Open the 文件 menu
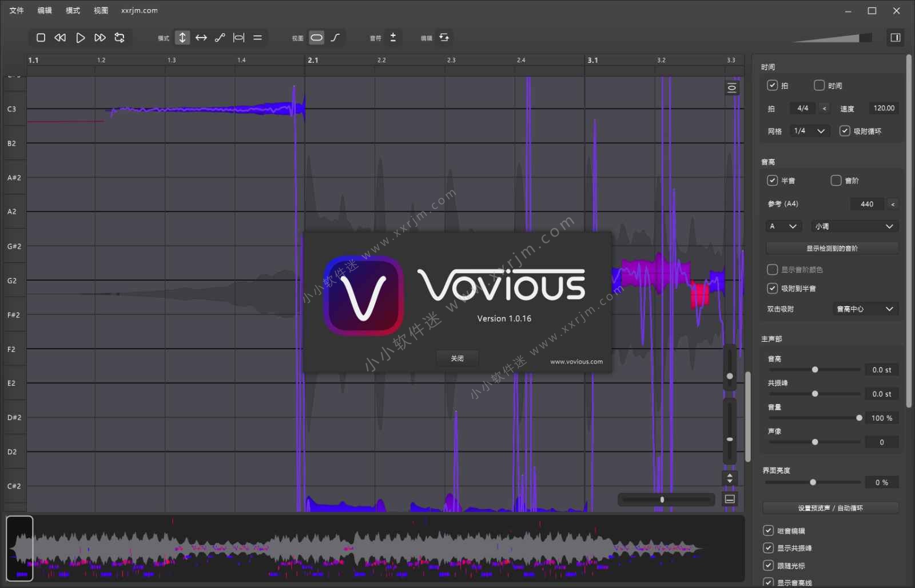This screenshot has width=915, height=588. [x=17, y=10]
